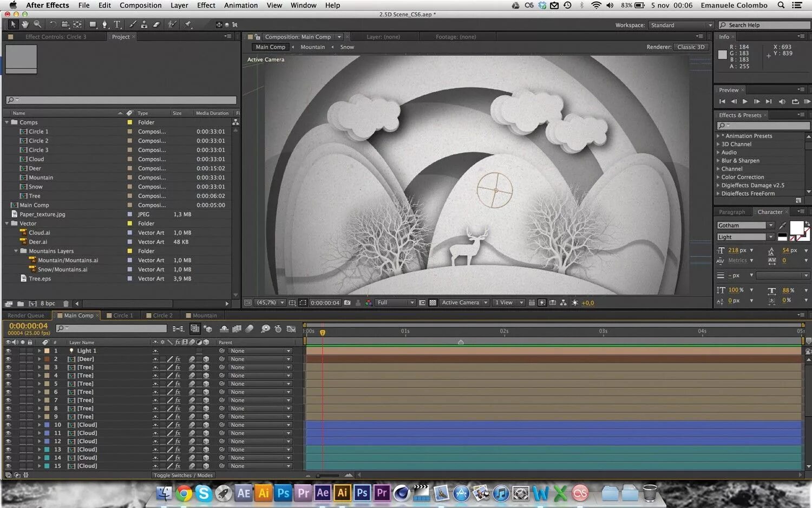Screen dimensions: 812x508
Task: Open the Full resolution dropdown
Action: point(396,303)
